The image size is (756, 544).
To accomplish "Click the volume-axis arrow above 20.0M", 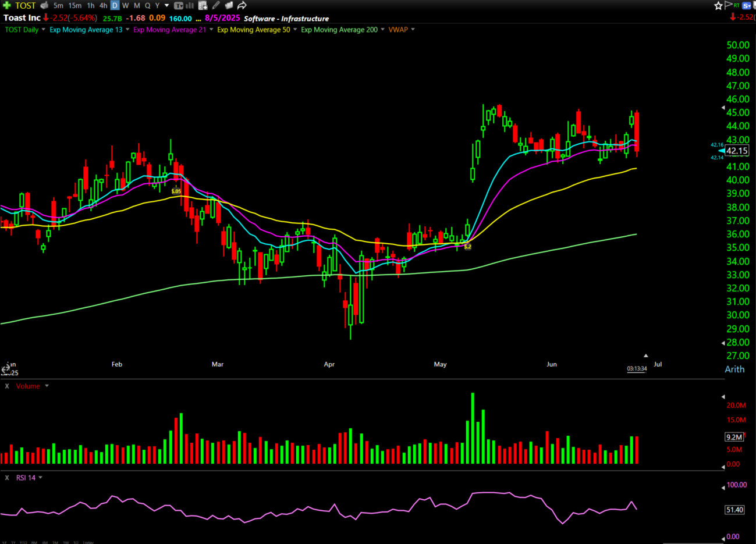I will [723, 397].
